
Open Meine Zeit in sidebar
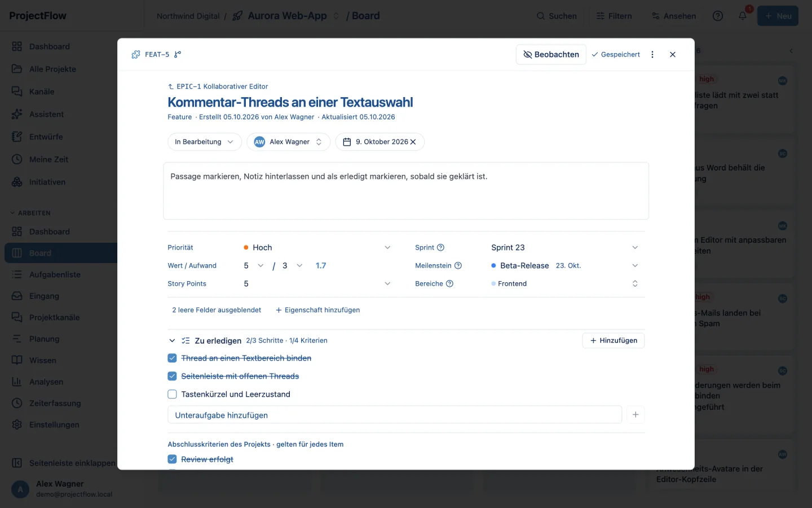coord(48,159)
